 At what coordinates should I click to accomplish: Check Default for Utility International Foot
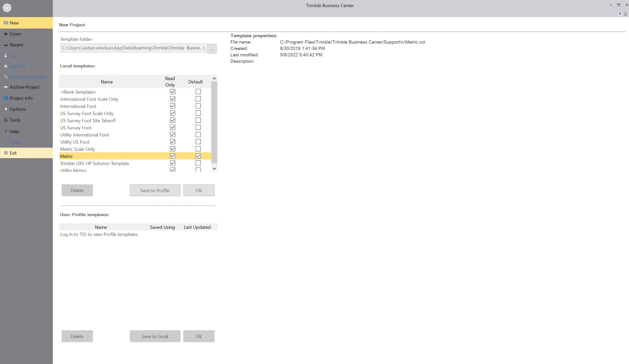198,135
